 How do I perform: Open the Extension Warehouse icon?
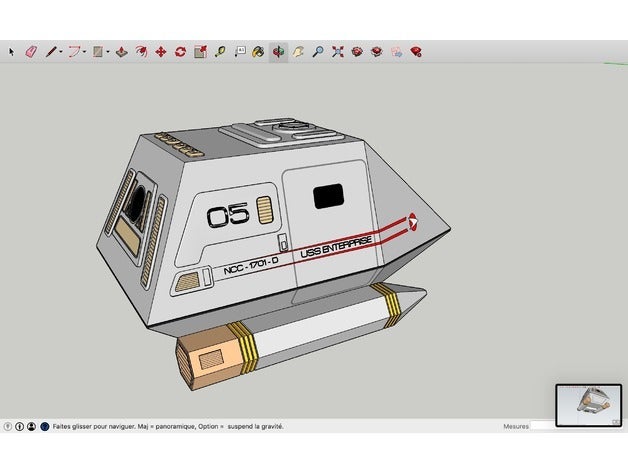376,52
